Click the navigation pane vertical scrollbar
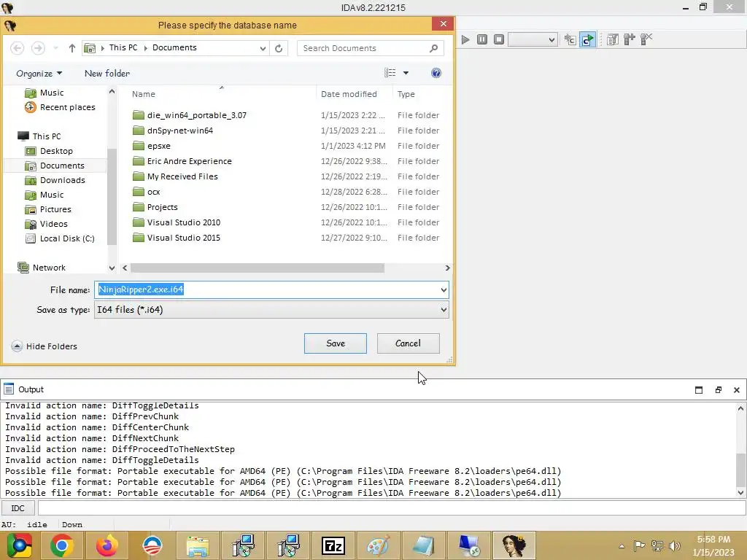Screen dimensions: 747x560 112,195
